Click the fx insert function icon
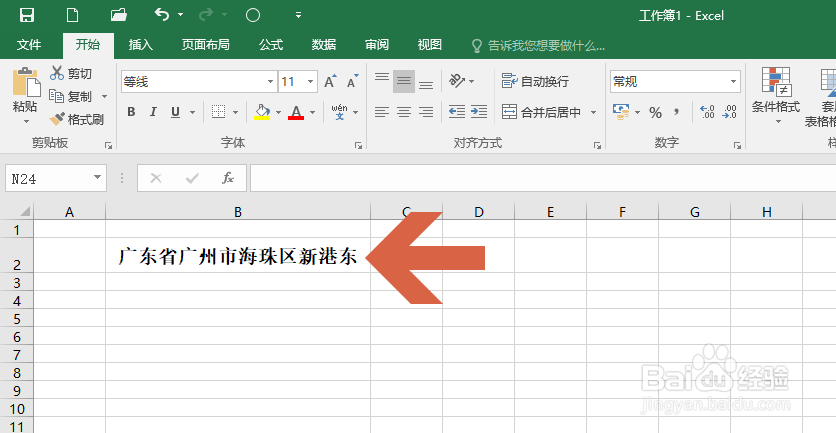Image resolution: width=836 pixels, height=433 pixels. pyautogui.click(x=228, y=178)
